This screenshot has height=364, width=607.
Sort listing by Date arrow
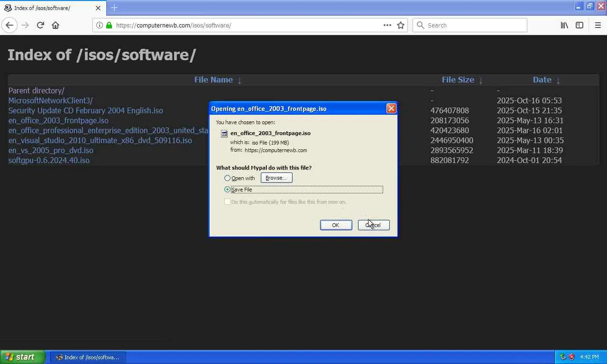558,80
